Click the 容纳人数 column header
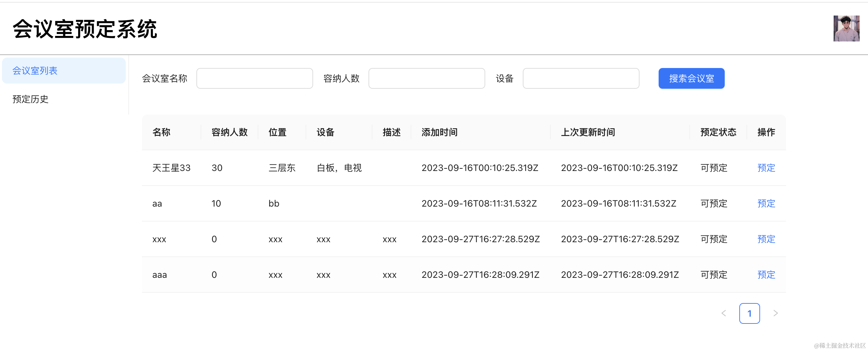Screen dimensions: 868x351 coord(229,132)
